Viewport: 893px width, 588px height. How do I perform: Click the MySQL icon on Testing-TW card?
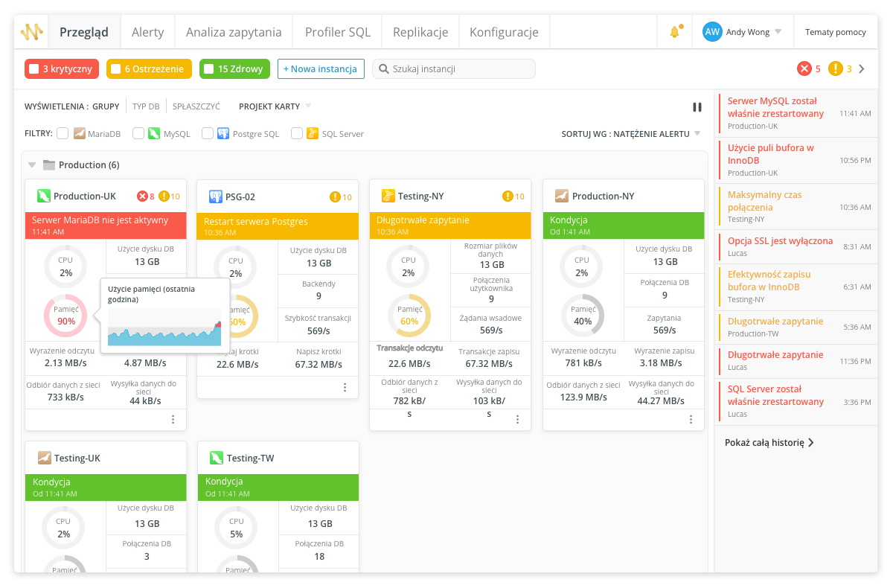(217, 458)
